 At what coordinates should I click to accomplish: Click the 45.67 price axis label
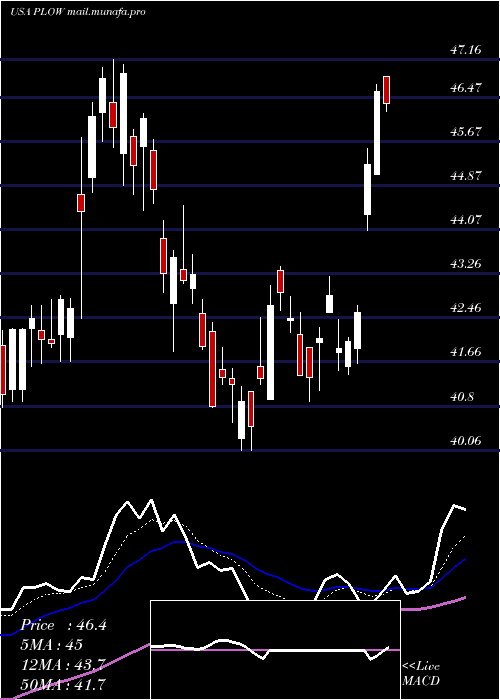pos(466,132)
